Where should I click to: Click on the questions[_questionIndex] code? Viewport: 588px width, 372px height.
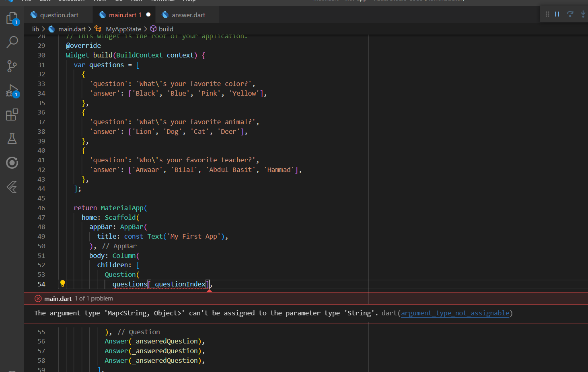[x=161, y=284]
